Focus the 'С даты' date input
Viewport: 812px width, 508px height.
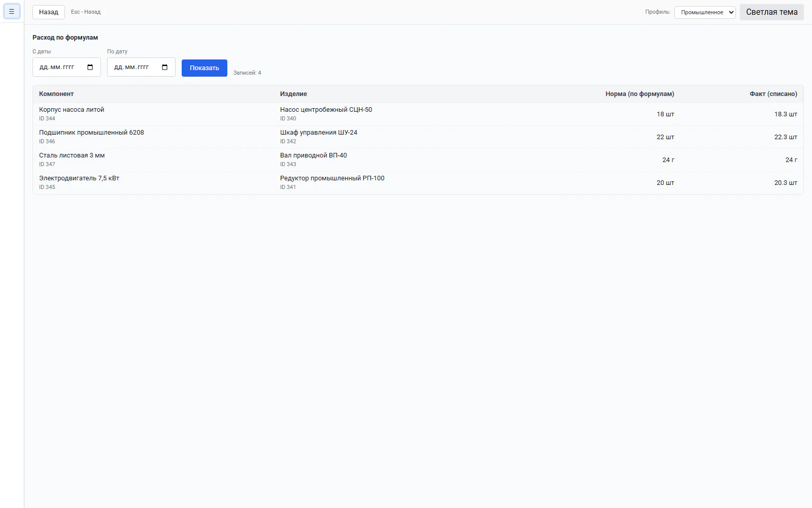click(x=66, y=67)
